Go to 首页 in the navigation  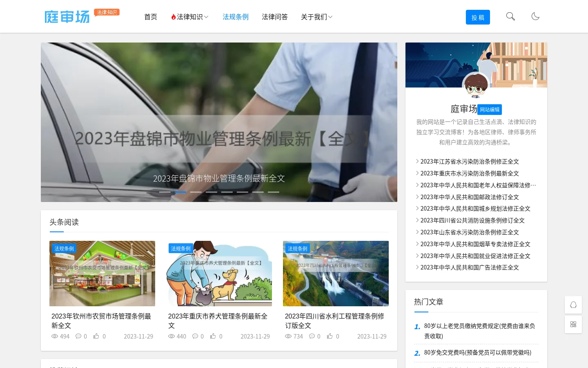point(151,17)
